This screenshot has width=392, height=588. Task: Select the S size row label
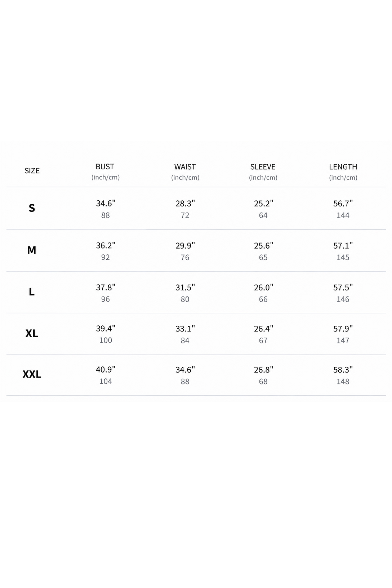pos(32,208)
